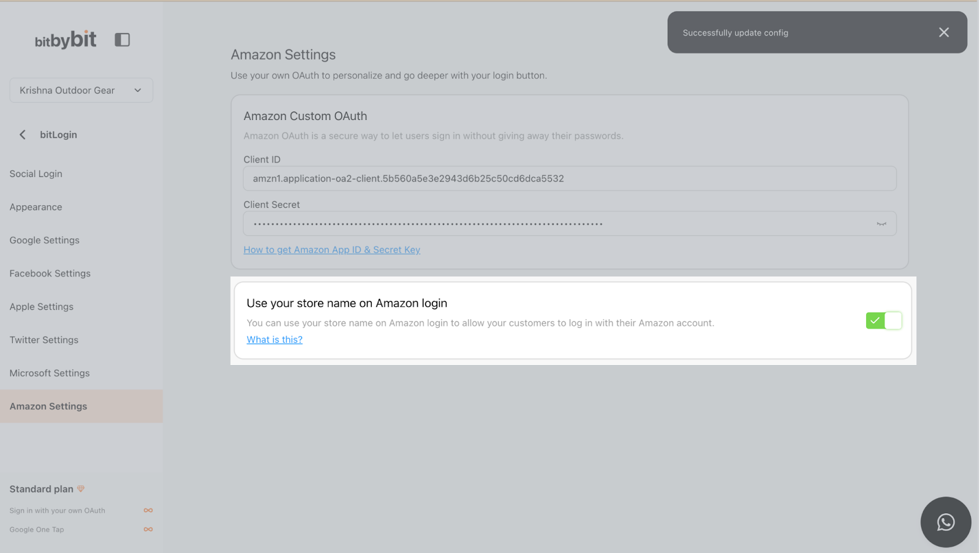The width and height of the screenshot is (980, 553).
Task: Toggle the store name on Amazon login switch
Action: pyautogui.click(x=884, y=320)
